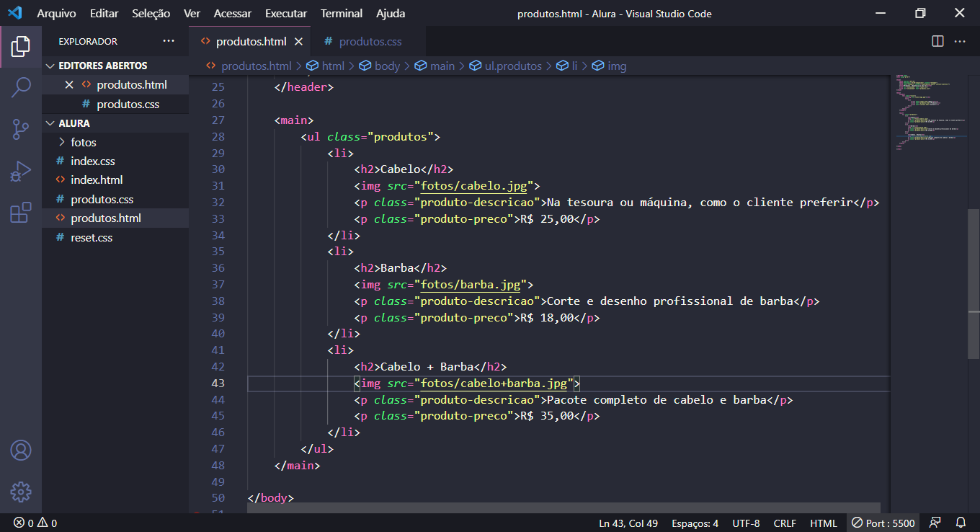Click Ln 43, Col 49 cursor position
This screenshot has height=532, width=980.
[628, 523]
